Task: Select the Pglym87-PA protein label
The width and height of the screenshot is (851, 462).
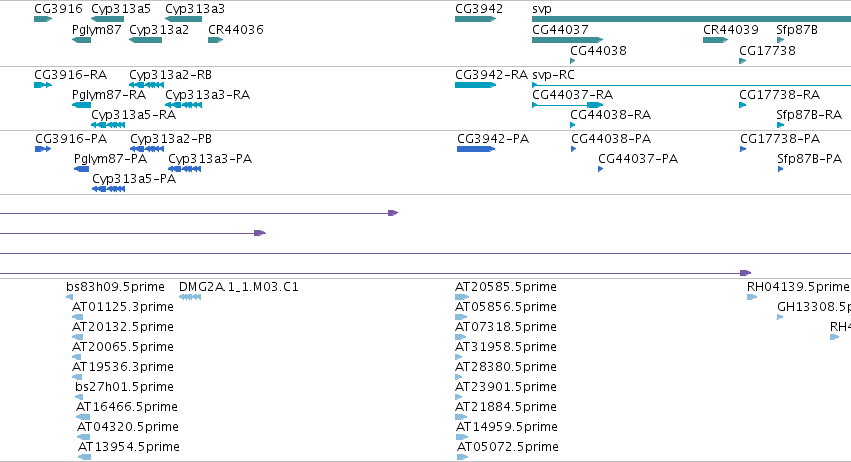Action: (111, 159)
